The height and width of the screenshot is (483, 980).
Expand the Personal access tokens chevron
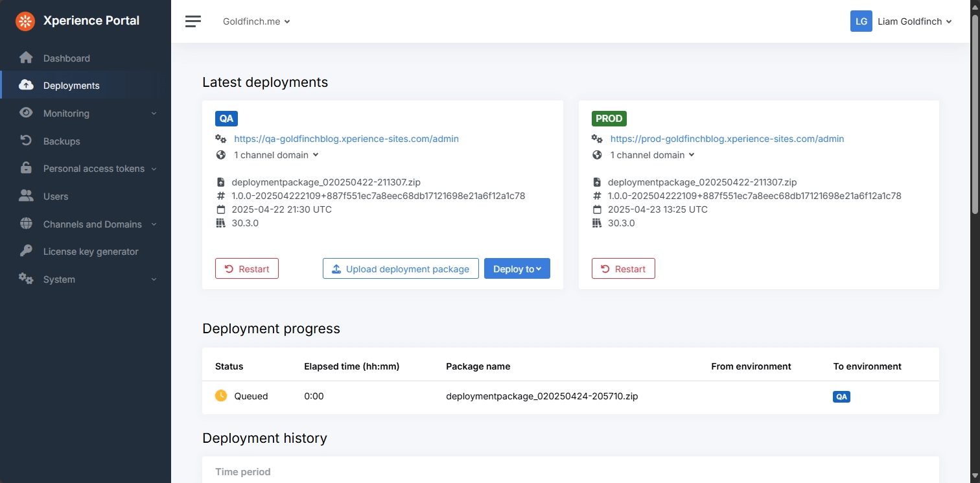coord(154,169)
